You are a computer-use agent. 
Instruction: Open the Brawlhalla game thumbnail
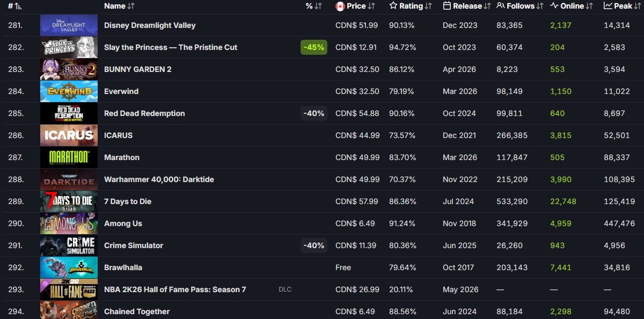tap(69, 267)
